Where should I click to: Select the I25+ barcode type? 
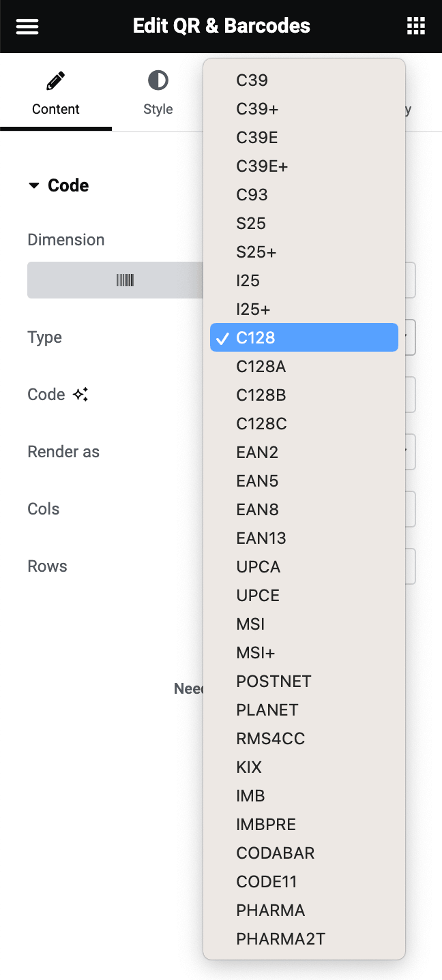pos(253,309)
